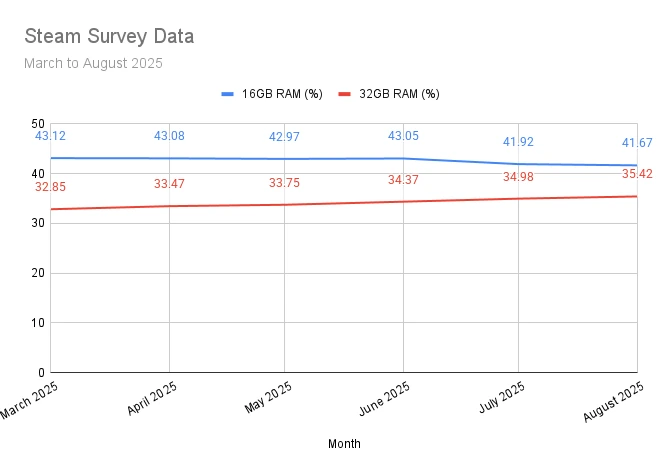Click the red 32GB RAM legend swatch
This screenshot has height=475, width=661.
pyautogui.click(x=345, y=94)
